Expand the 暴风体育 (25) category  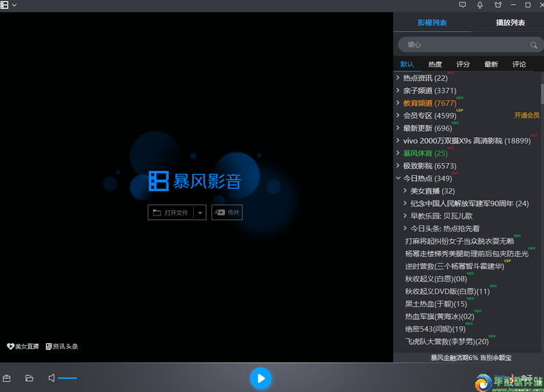398,153
